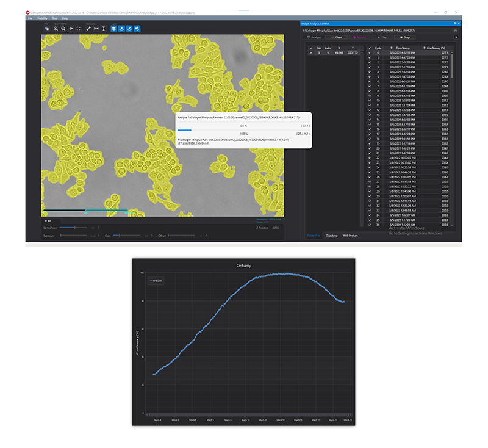The width and height of the screenshot is (488, 448).
Task: Collapse the BF channel expander
Action: (x=46, y=221)
